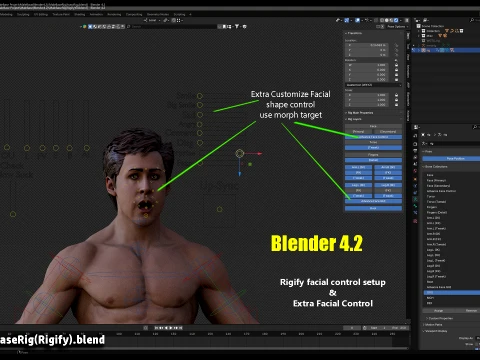480x360 pixels.
Task: Switch viewport to Wireframe shading
Action: (x=382, y=20)
